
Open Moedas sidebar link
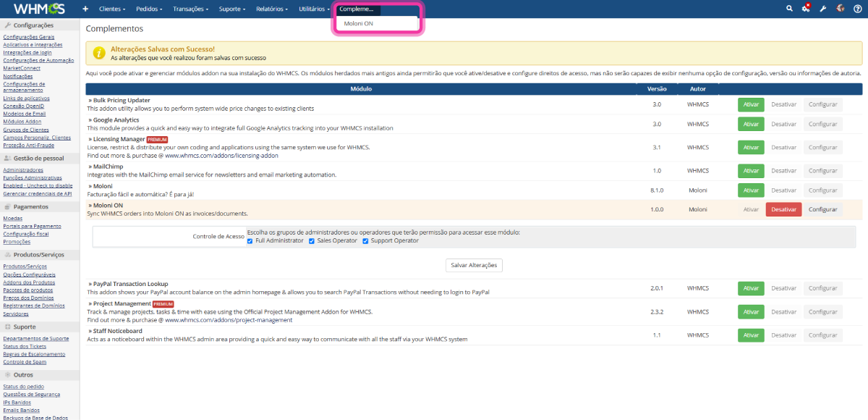pyautogui.click(x=12, y=218)
